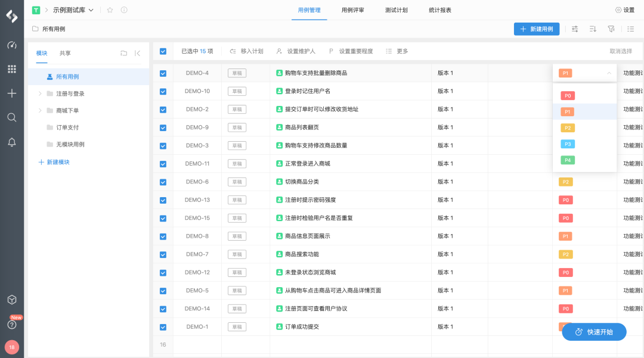
Task: Switch to the 共享 tab
Action: coord(65,53)
